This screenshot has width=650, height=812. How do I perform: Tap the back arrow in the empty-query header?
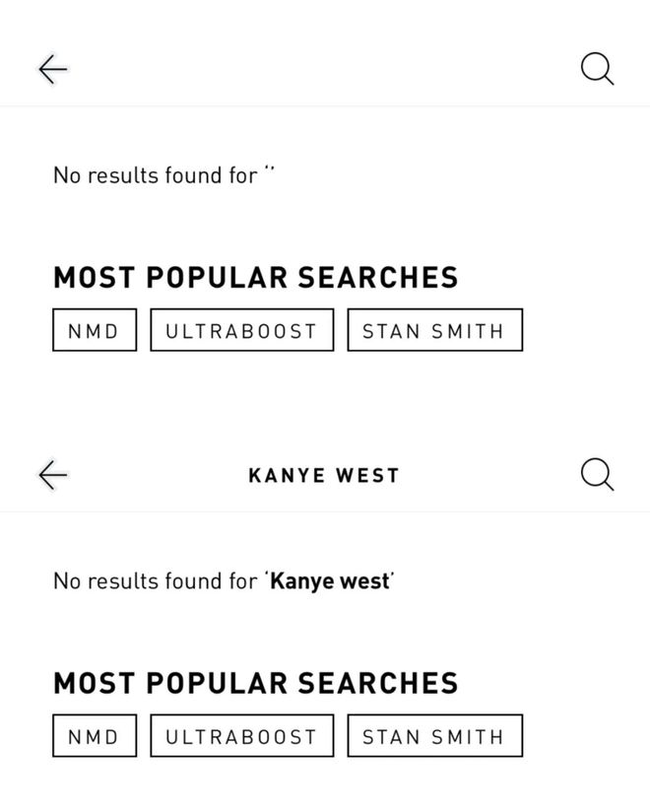coord(52,69)
